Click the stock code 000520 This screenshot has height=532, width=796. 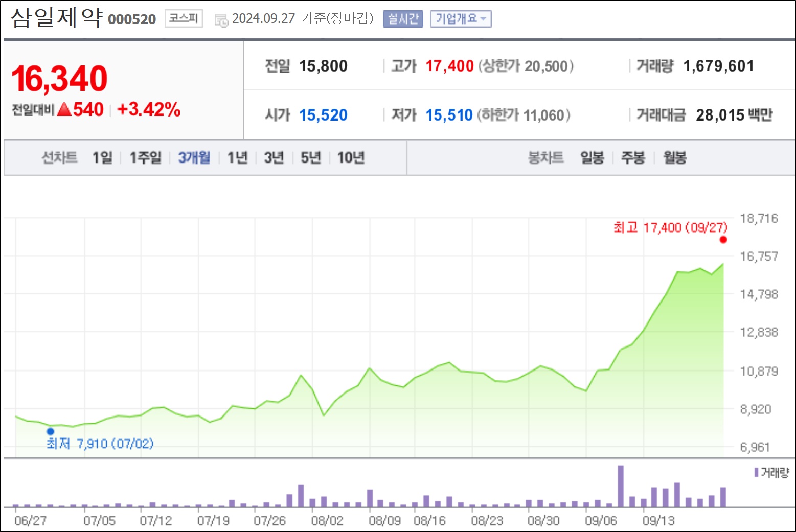click(132, 19)
